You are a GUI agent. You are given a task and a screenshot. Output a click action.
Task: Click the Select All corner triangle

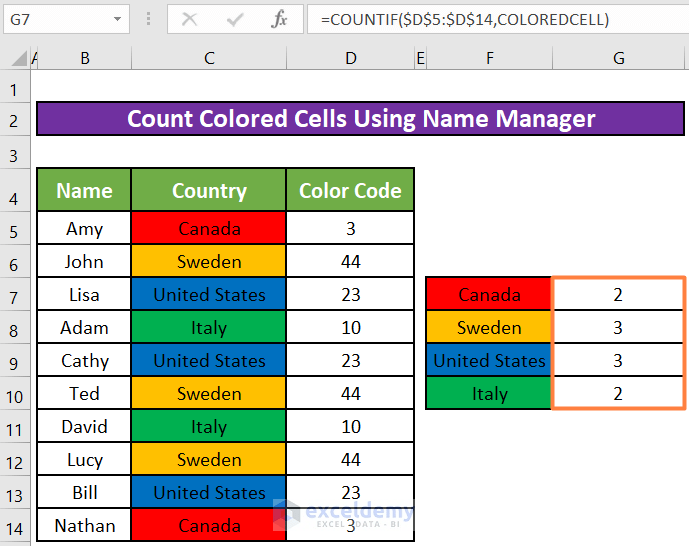click(18, 58)
